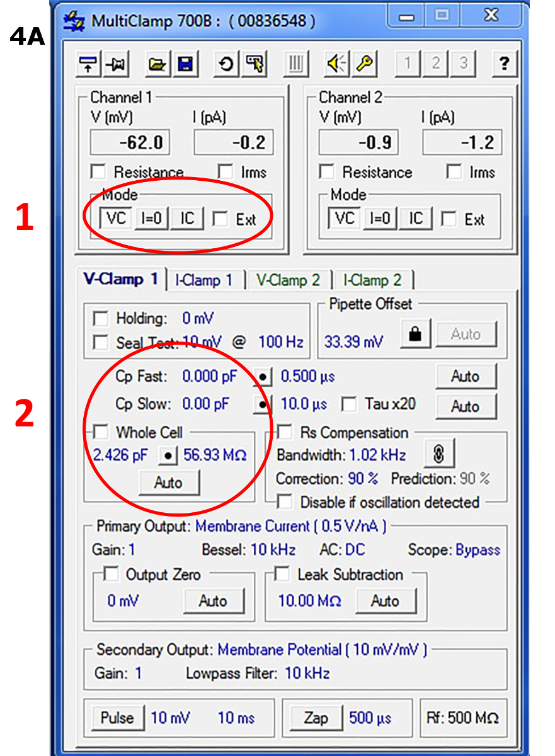Toggle Channel 1 Ext mode checkbox

[x=220, y=219]
